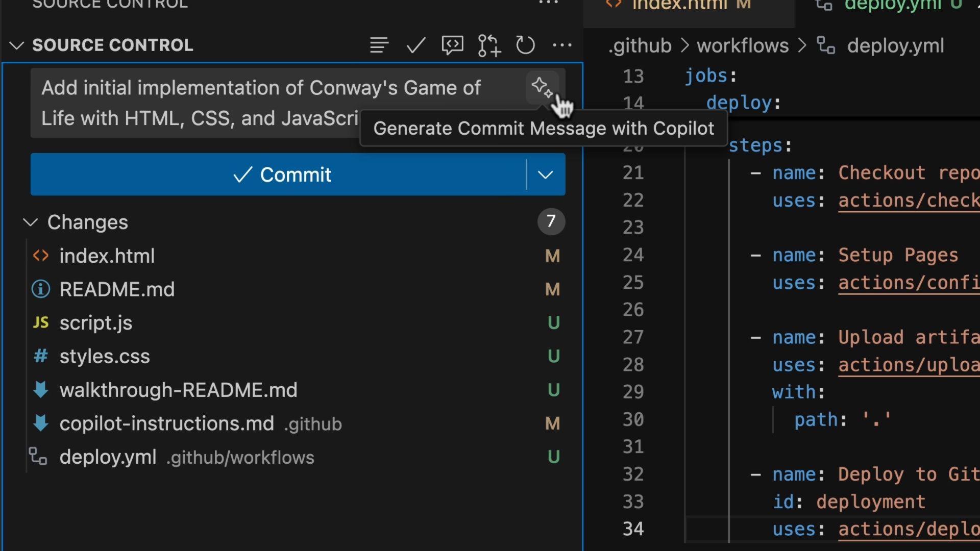The image size is (980, 551).
Task: Click the View as Tree list icon
Action: coord(379,45)
